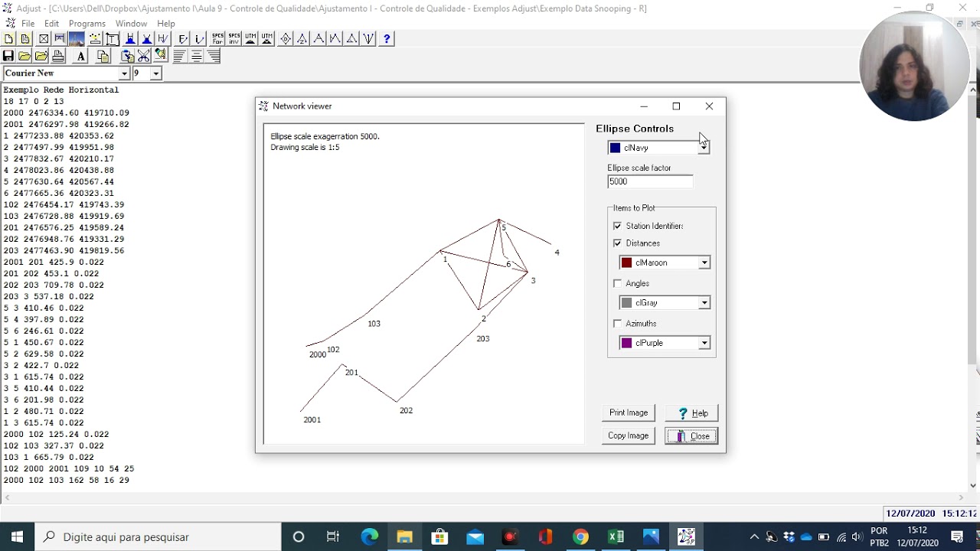
Task: Click the print icon in toolbar
Action: tap(58, 56)
